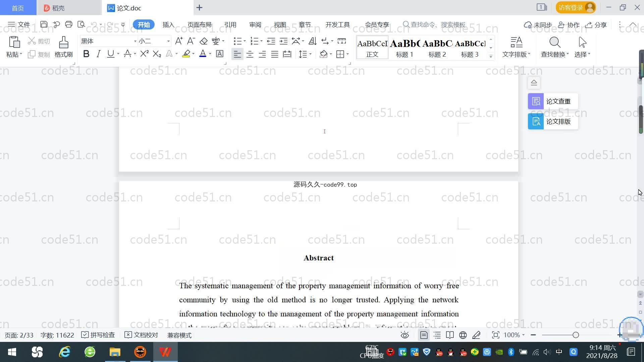
Task: Apply superscript formatting
Action: (145, 54)
